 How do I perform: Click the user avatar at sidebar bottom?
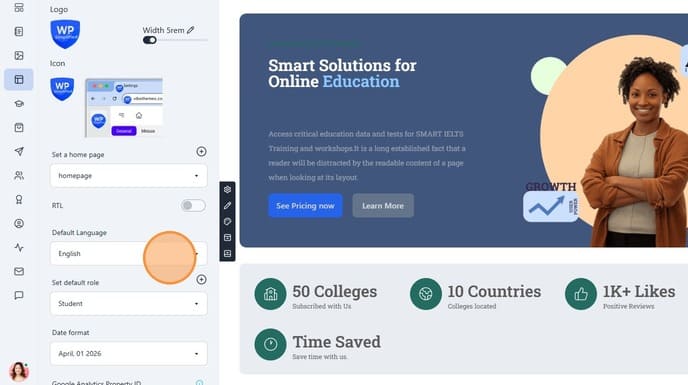[x=19, y=371]
